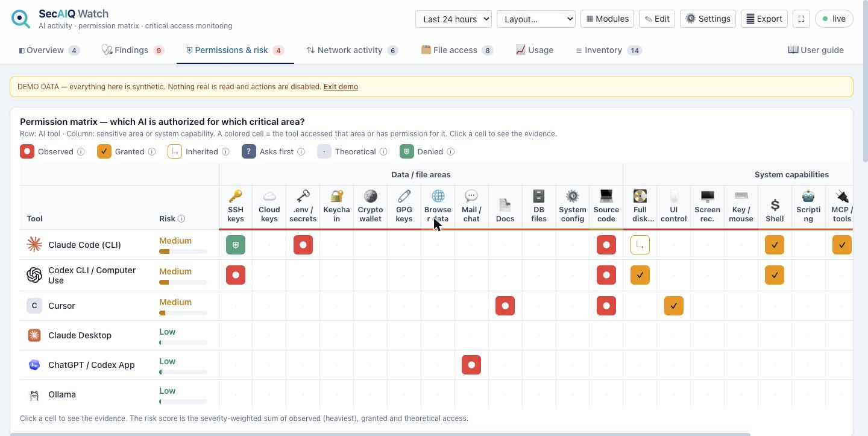Switch to the Findings tab
Viewport: 868px width, 436px height.
click(x=133, y=50)
